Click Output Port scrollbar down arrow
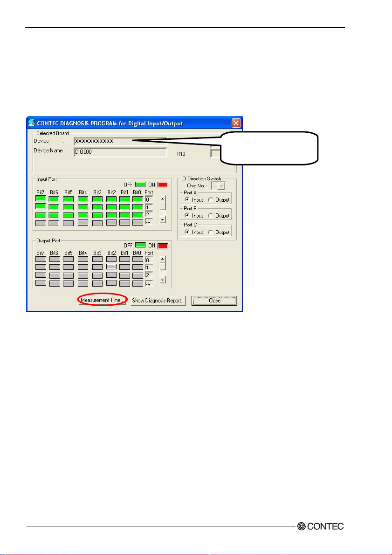This screenshot has width=392, height=555. [163, 280]
